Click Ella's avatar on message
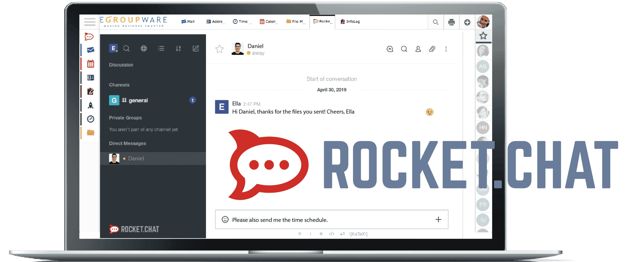The image size is (644, 262). tap(222, 107)
